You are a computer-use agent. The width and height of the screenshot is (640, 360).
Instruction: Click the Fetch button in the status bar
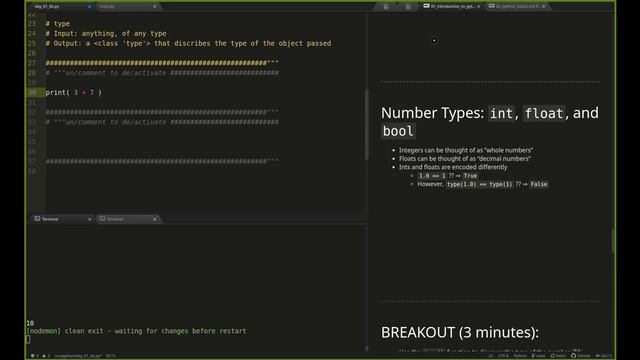coord(558,356)
